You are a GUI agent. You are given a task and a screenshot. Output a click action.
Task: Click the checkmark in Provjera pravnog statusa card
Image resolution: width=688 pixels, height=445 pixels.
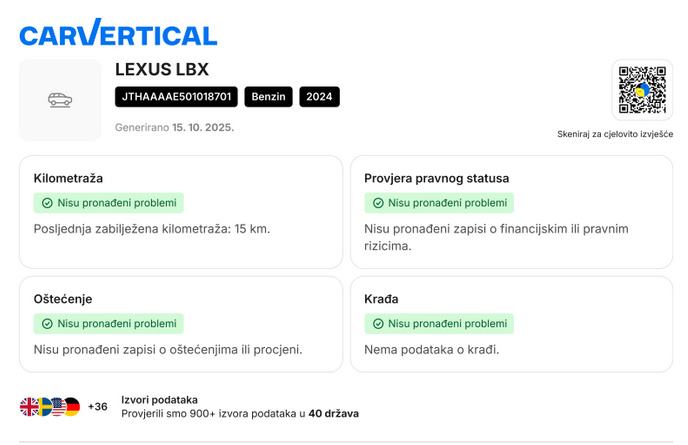pyautogui.click(x=378, y=203)
